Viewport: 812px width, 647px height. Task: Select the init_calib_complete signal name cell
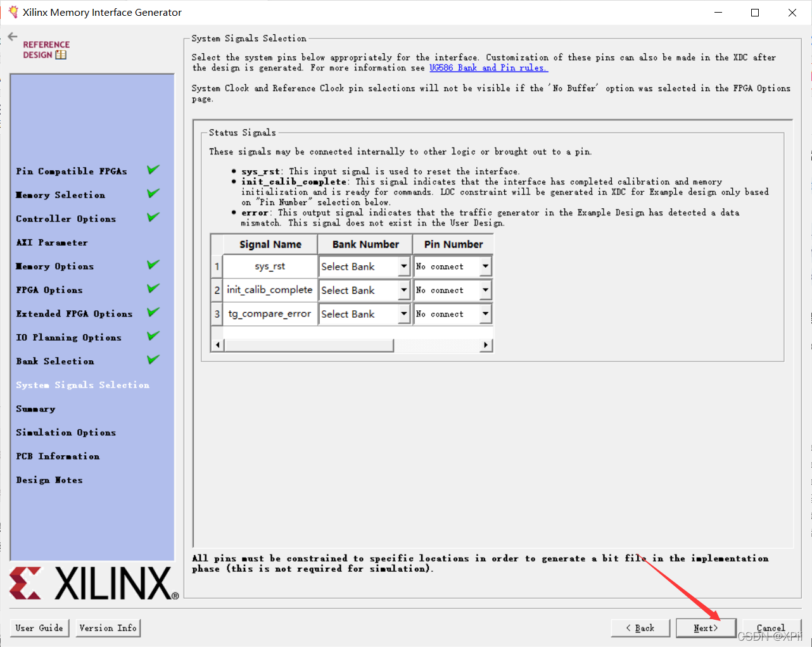[270, 290]
